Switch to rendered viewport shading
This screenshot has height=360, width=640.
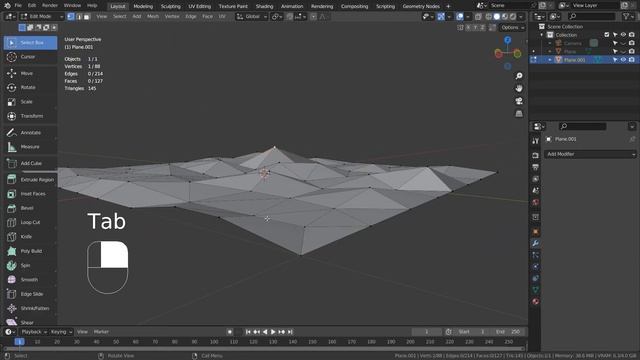pyautogui.click(x=513, y=17)
